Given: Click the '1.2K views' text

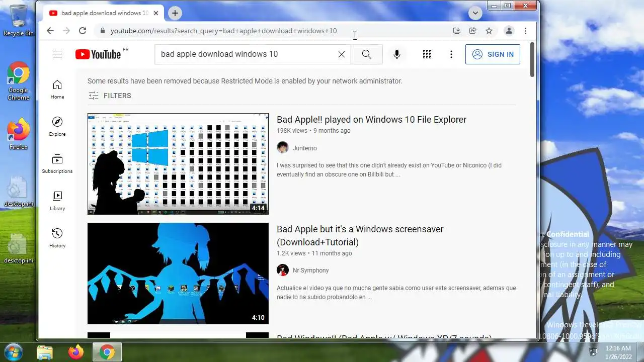Looking at the screenshot, I should 291,253.
